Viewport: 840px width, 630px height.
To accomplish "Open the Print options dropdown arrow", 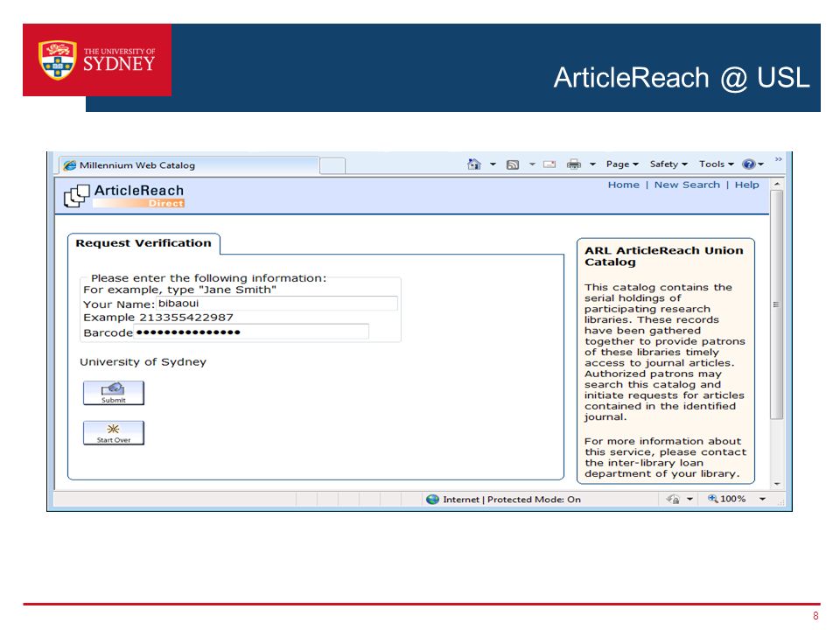I will 592,164.
